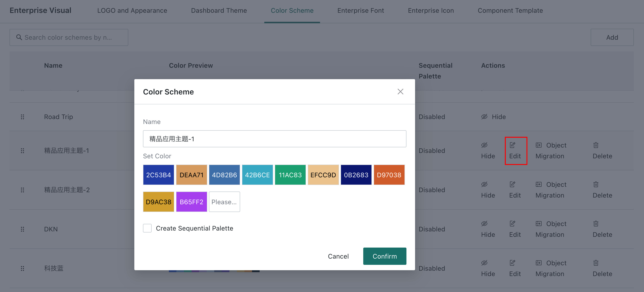This screenshot has width=644, height=292.
Task: Click Delete trash icon for 精品应用主题-2
Action: point(596,184)
